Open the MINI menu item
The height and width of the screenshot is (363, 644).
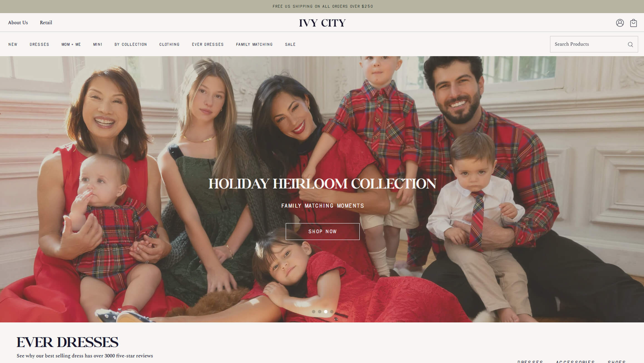pos(98,45)
